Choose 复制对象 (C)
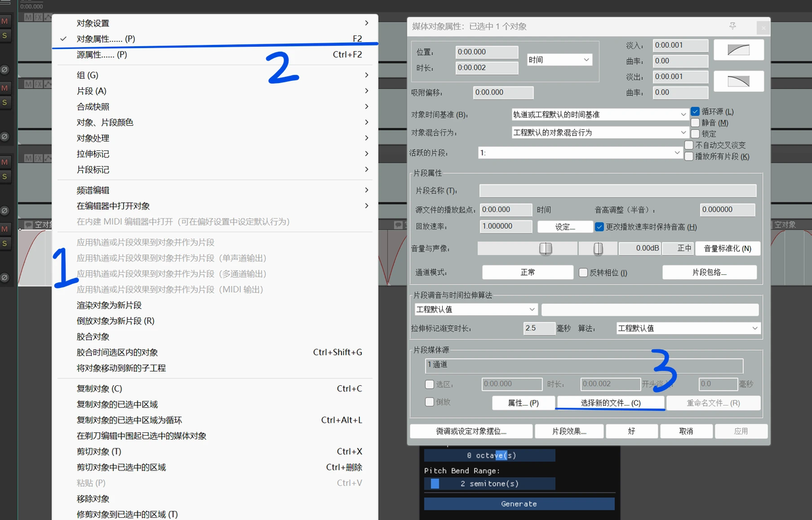The width and height of the screenshot is (812, 520). [x=215, y=389]
